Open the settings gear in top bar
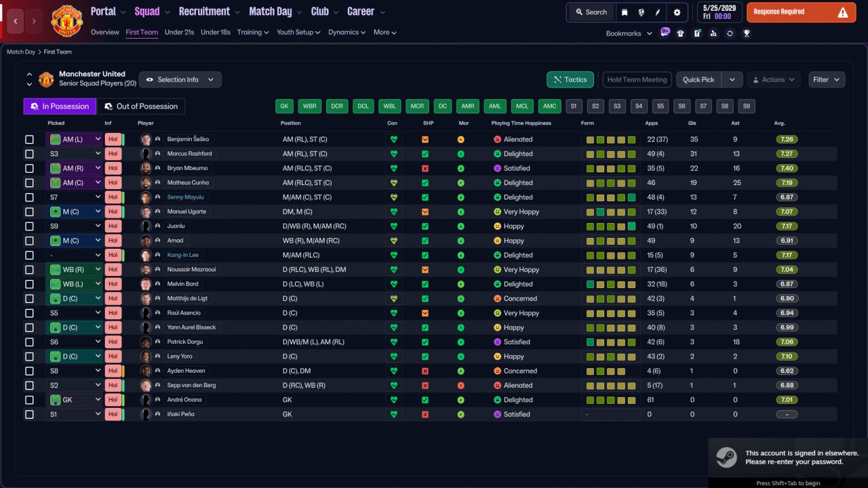This screenshot has width=868, height=488. pos(677,12)
